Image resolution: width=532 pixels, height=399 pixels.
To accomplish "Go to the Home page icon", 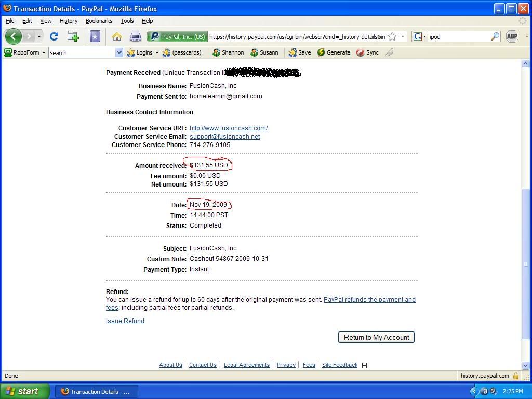I will click(116, 36).
